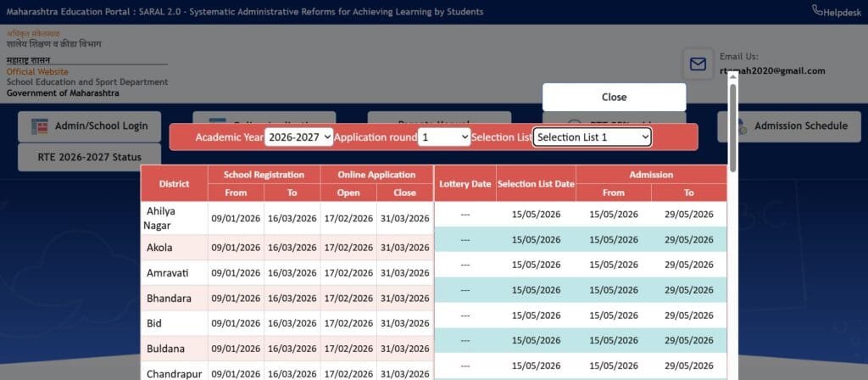Viewport: 868px width, 380px height.
Task: Select the Bhandara district cell
Action: click(175, 298)
